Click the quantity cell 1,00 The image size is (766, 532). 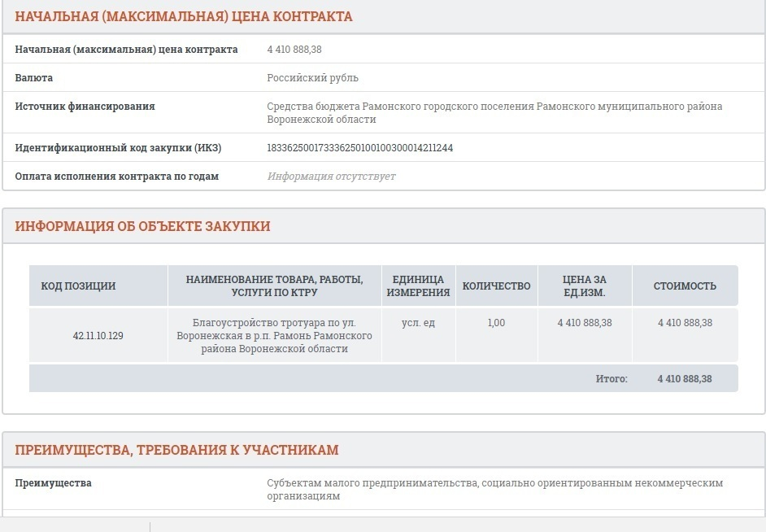pyautogui.click(x=496, y=323)
